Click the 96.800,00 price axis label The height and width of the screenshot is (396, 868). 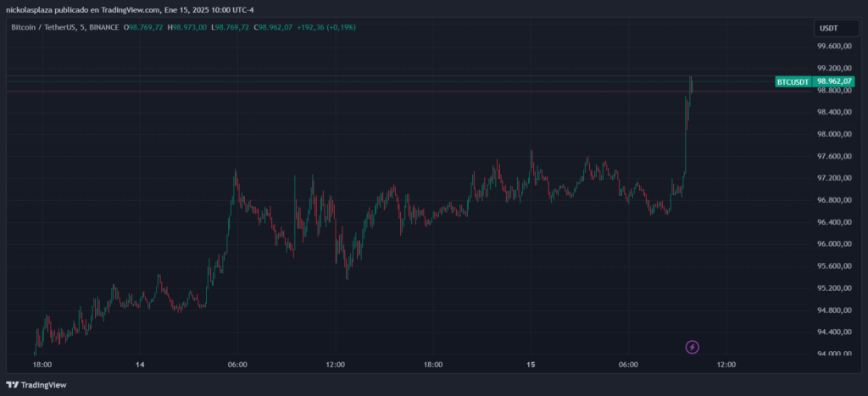pos(834,200)
